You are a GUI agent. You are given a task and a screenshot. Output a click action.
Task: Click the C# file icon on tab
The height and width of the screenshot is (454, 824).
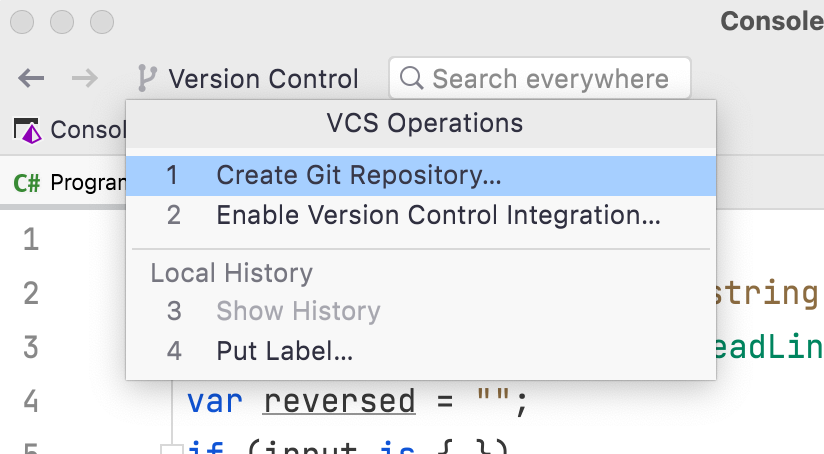click(27, 183)
